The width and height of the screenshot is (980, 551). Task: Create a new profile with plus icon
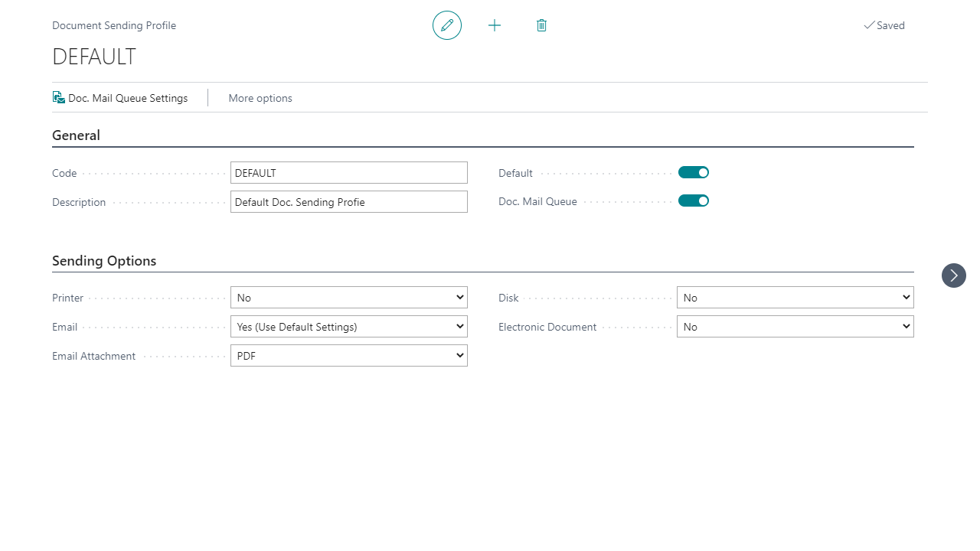[495, 25]
